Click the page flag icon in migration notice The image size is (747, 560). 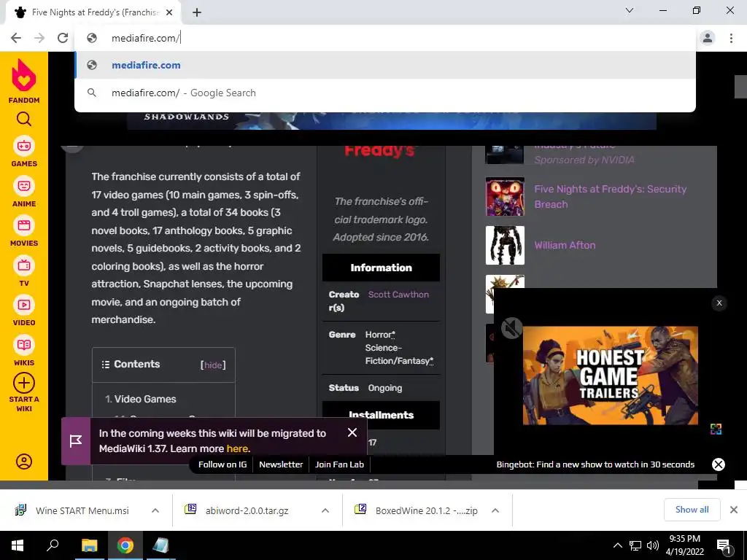pos(76,441)
